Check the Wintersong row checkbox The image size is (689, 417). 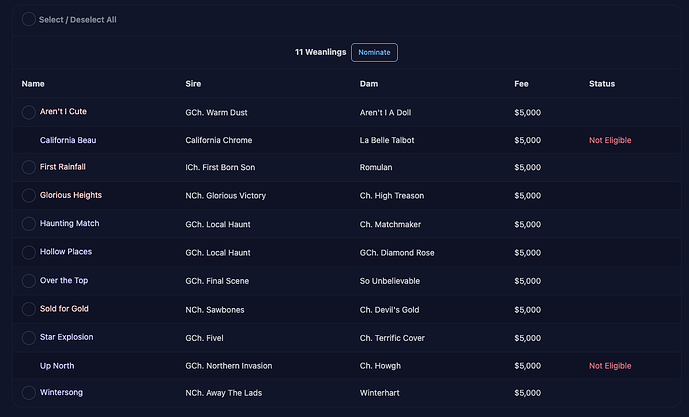[29, 392]
